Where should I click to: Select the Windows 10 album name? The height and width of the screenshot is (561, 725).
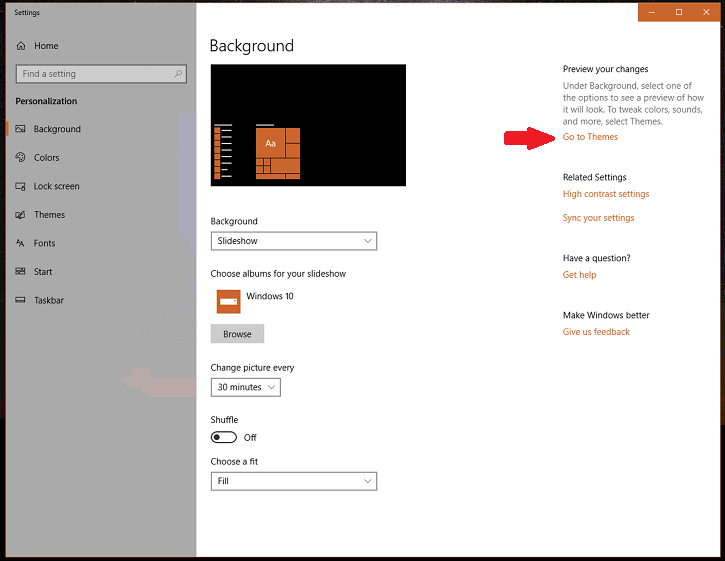tap(270, 296)
